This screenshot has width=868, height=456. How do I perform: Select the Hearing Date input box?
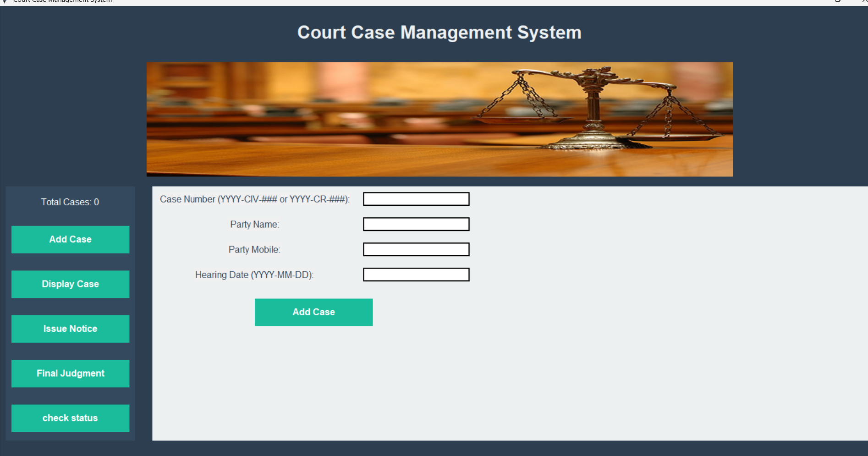point(416,275)
